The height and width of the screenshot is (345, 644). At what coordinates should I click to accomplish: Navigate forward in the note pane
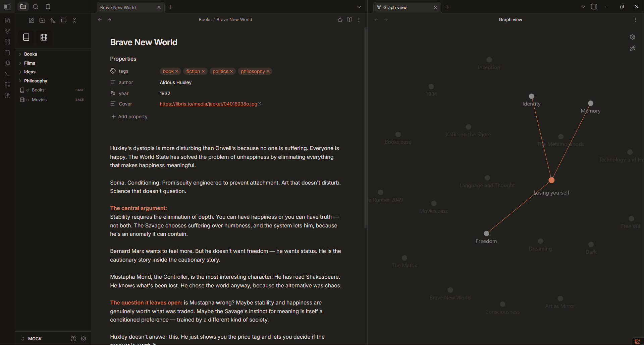click(109, 20)
